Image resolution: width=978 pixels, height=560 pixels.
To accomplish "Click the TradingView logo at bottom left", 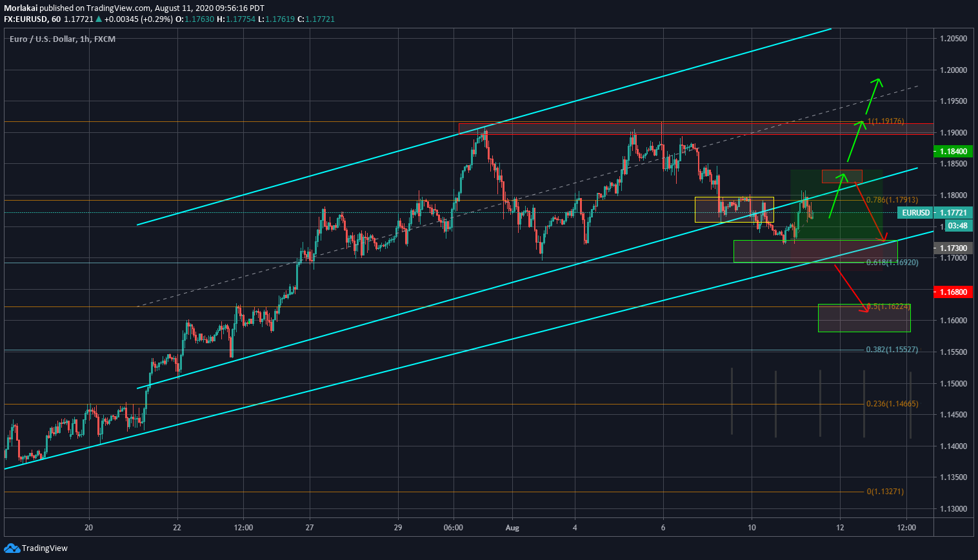I will (x=35, y=548).
